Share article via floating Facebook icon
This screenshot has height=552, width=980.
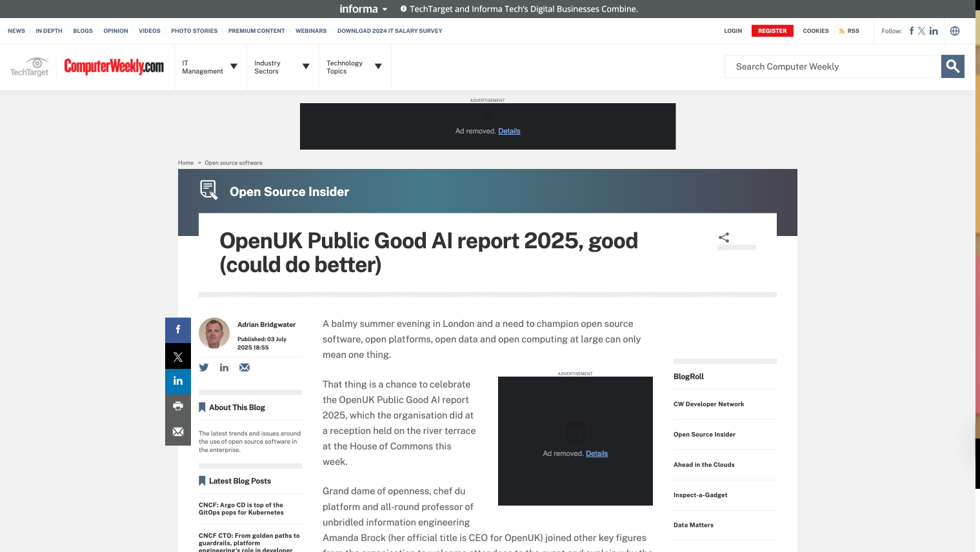178,330
